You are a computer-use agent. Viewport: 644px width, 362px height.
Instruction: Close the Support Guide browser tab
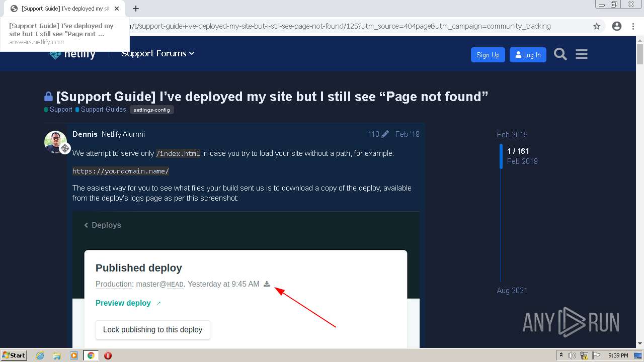[x=117, y=9]
